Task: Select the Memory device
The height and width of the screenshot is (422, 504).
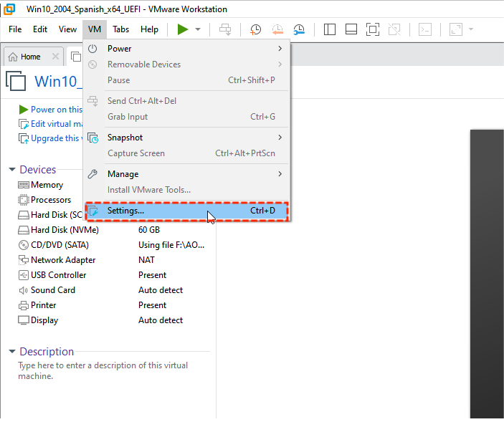Action: click(x=47, y=185)
